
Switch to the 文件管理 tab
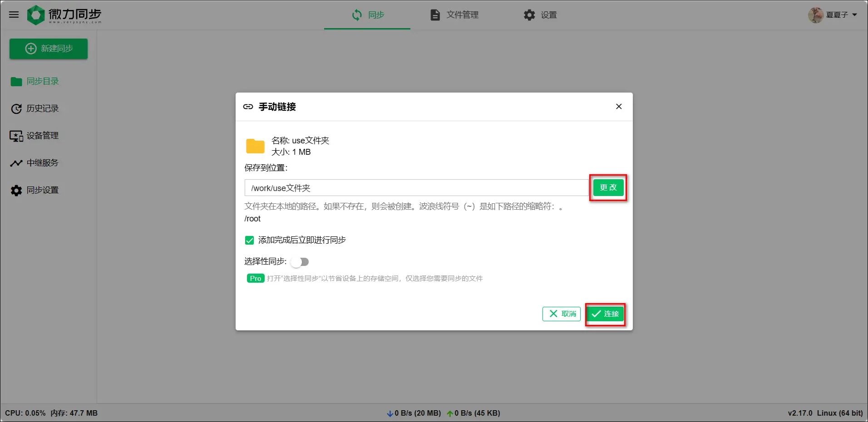454,15
